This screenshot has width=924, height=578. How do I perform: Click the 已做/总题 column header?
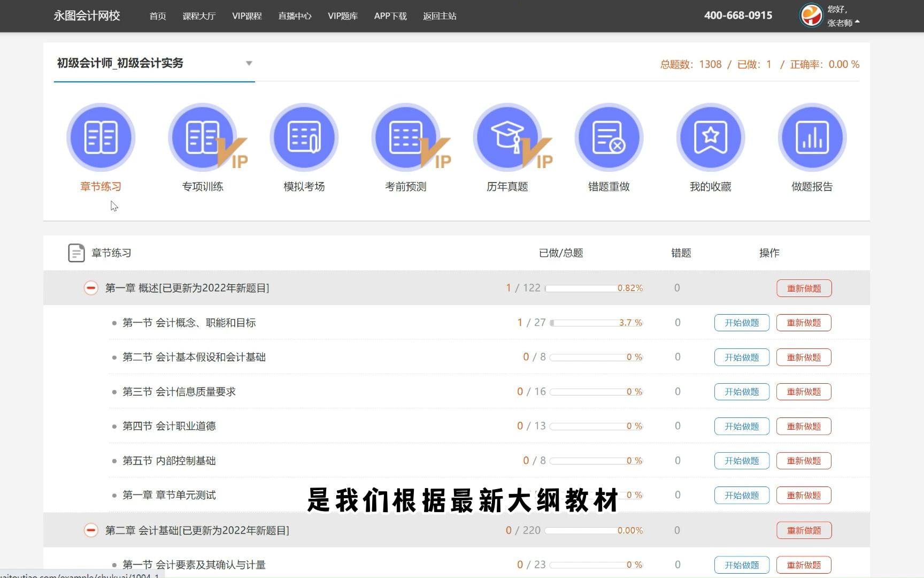[561, 253]
